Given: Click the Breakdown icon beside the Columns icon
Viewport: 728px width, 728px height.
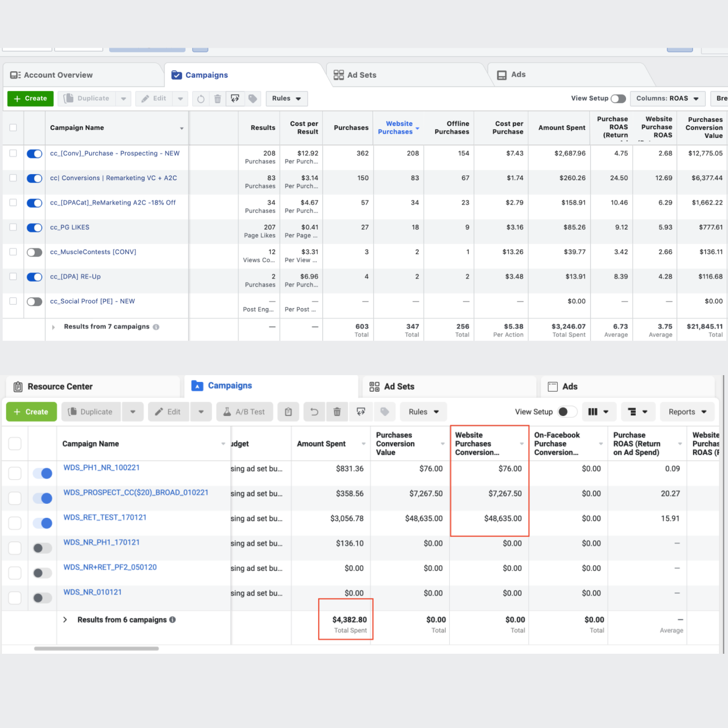Looking at the screenshot, I should (638, 412).
